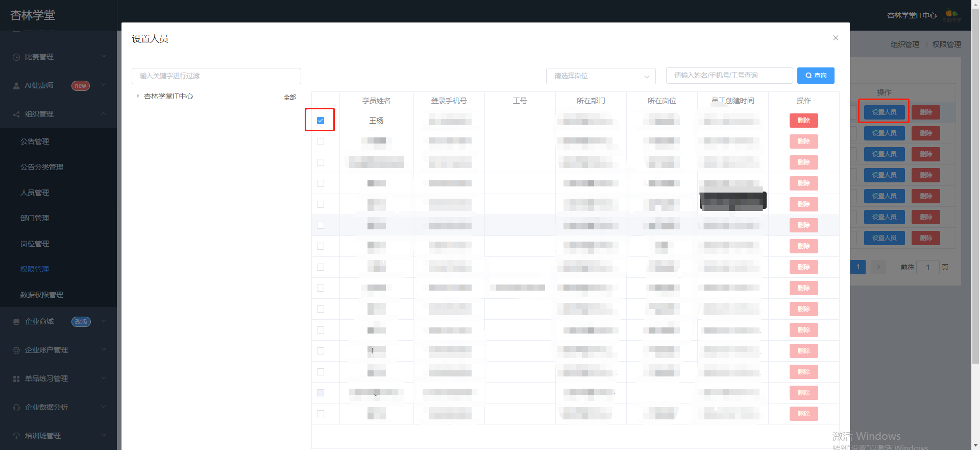Open 部门管理 in the sidebar
This screenshot has height=450, width=980.
(35, 218)
